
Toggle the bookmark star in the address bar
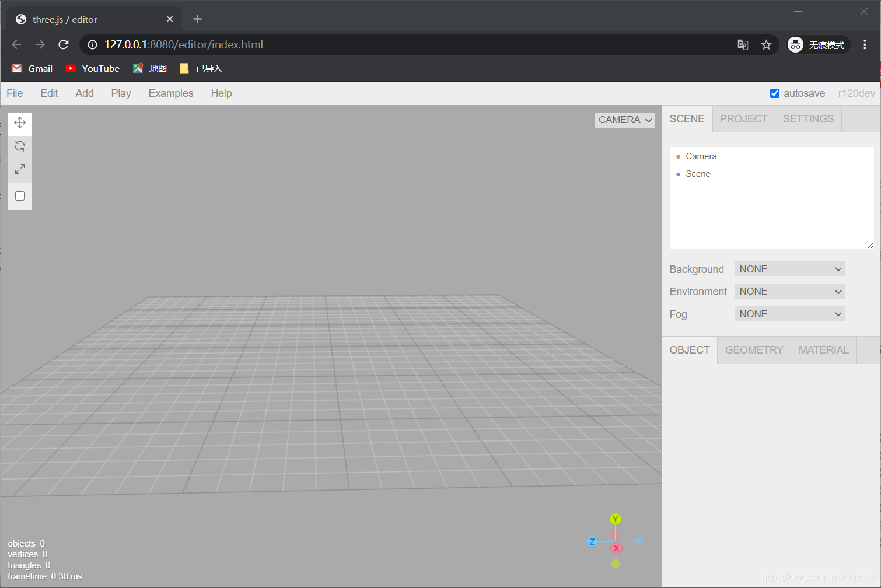(766, 44)
